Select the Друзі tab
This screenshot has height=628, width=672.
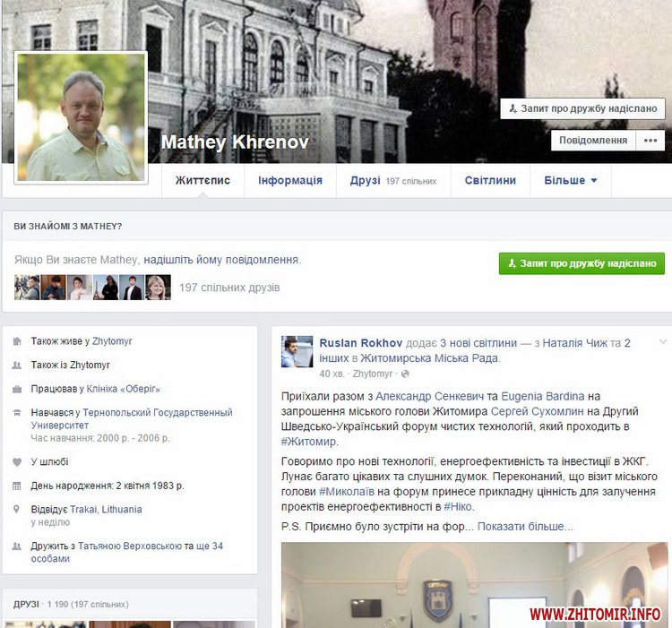pos(366,180)
